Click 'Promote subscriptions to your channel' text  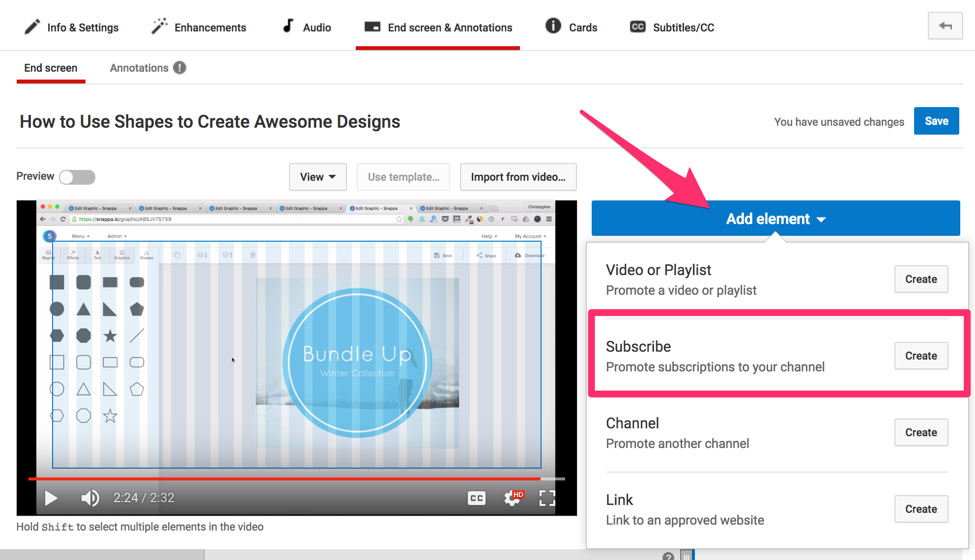tap(715, 367)
